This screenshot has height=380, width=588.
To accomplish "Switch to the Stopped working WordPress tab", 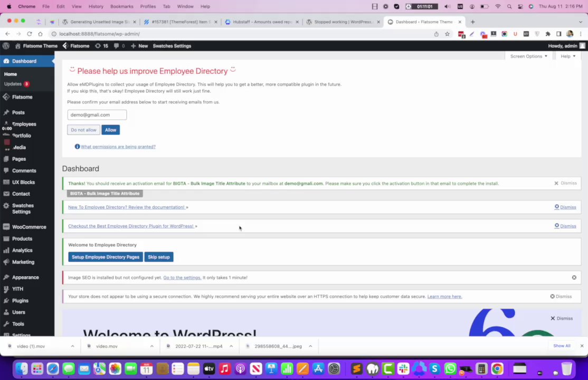I will click(x=343, y=22).
